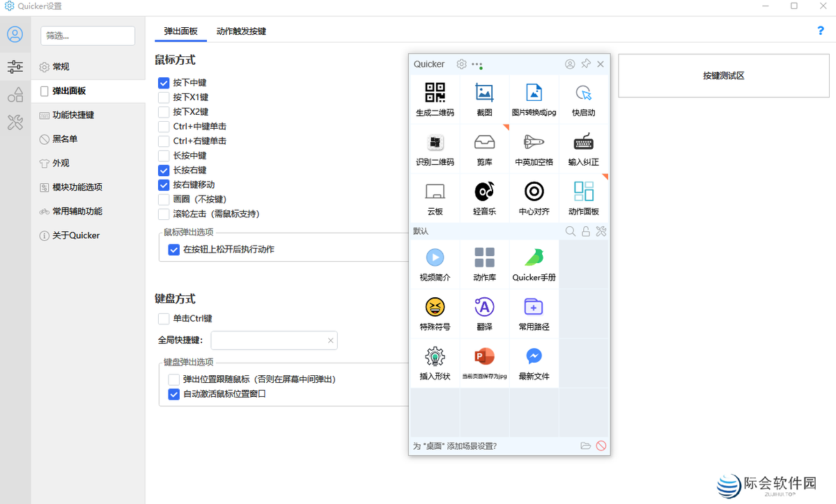This screenshot has height=504, width=836.
Task: Click the 识别二维码 icon
Action: pyautogui.click(x=435, y=148)
